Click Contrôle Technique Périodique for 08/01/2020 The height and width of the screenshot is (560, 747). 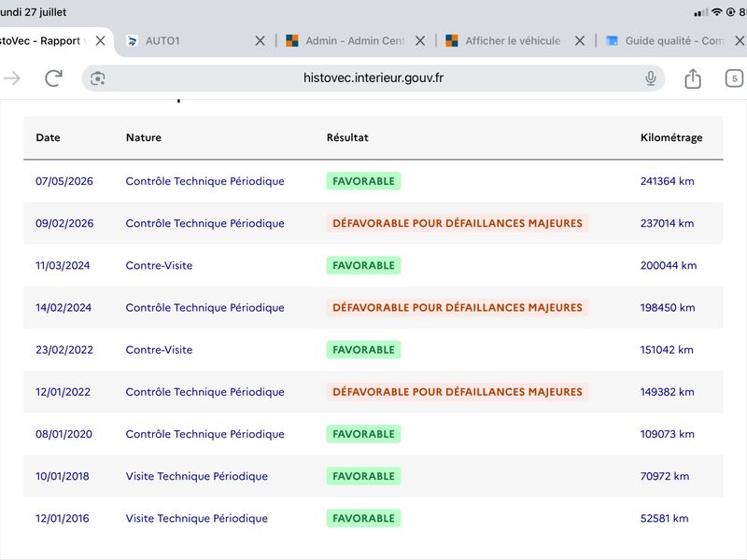(204, 434)
